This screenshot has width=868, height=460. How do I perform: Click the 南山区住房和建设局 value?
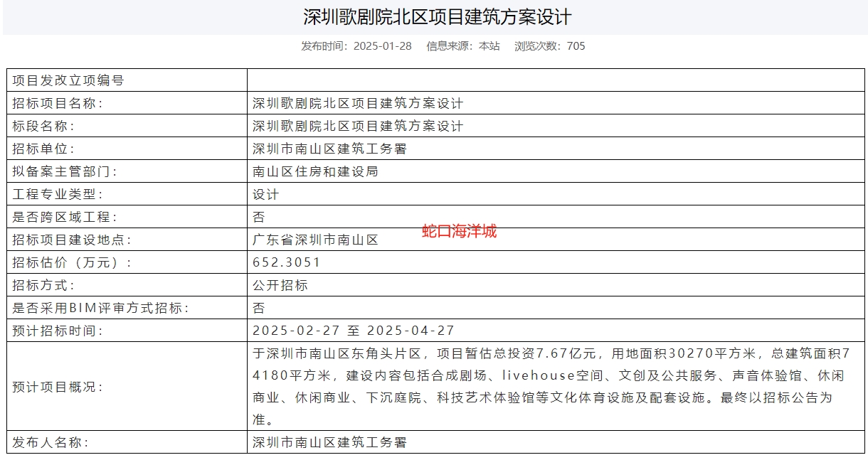[315, 171]
